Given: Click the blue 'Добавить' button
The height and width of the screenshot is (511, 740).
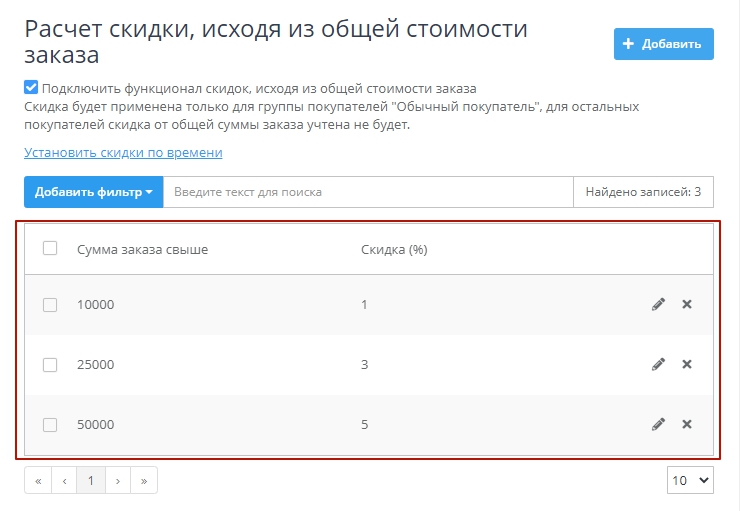Looking at the screenshot, I should click(x=663, y=44).
